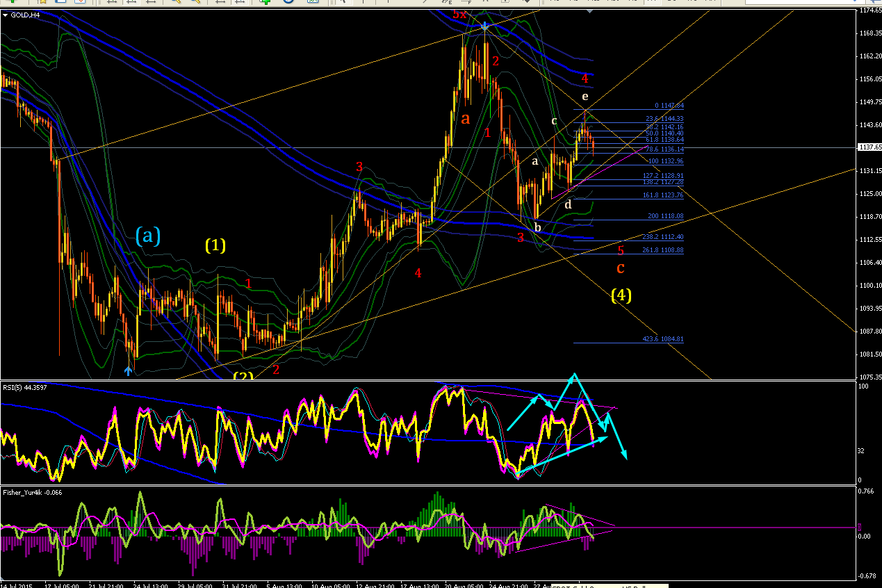This screenshot has width=882, height=588.
Task: Select the blue up arrow near chart bottom-left
Action: [x=128, y=371]
